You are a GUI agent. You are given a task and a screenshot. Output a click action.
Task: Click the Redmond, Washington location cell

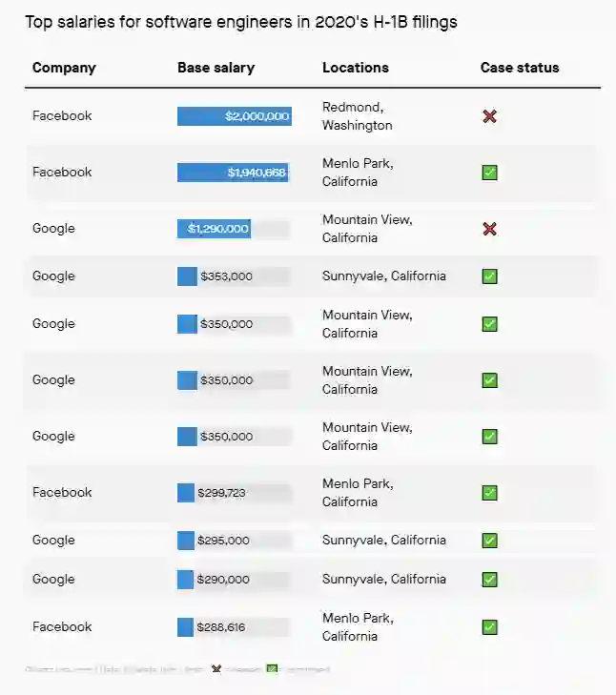357,116
